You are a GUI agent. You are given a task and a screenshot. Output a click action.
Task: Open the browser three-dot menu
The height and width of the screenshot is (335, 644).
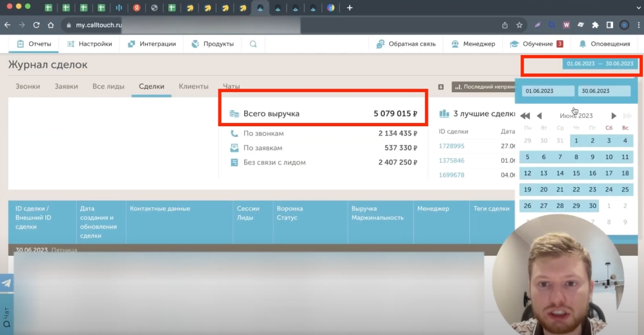(x=638, y=25)
